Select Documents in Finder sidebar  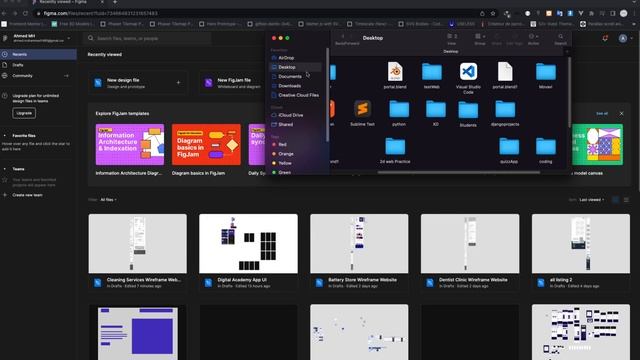point(290,77)
